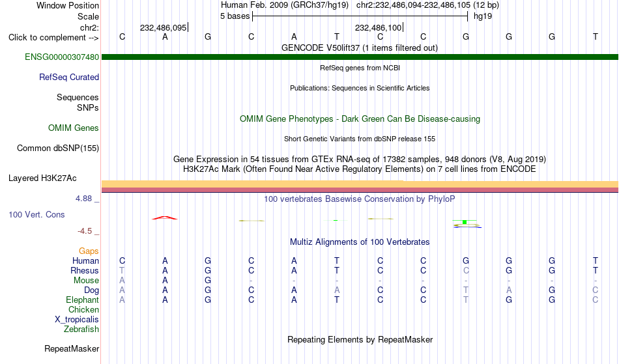Click the hg19 label beside the scale bar
Viewport: 619px width, 364px height.
point(483,16)
